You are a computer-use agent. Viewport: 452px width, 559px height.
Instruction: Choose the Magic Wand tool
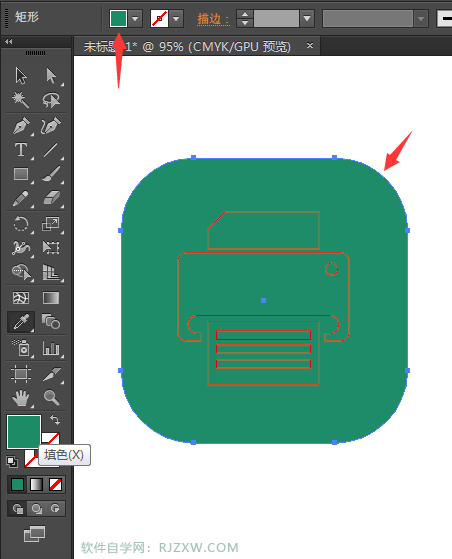[20, 100]
